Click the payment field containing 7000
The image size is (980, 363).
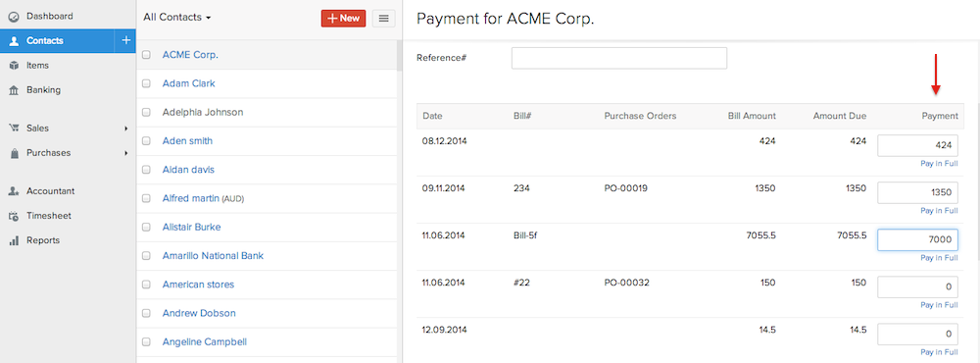click(917, 239)
